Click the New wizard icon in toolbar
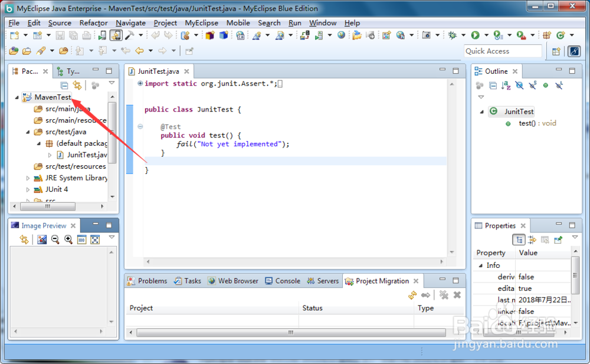Image resolution: width=590 pixels, height=364 pixels. coord(14,35)
